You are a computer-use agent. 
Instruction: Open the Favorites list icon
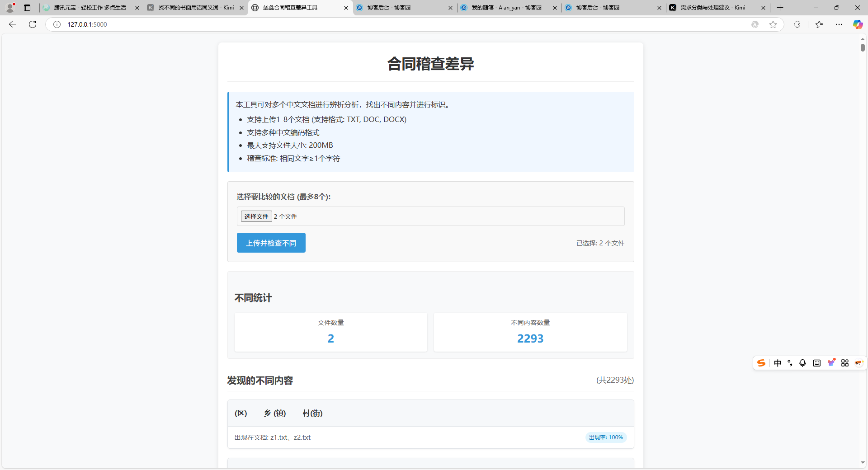(819, 24)
